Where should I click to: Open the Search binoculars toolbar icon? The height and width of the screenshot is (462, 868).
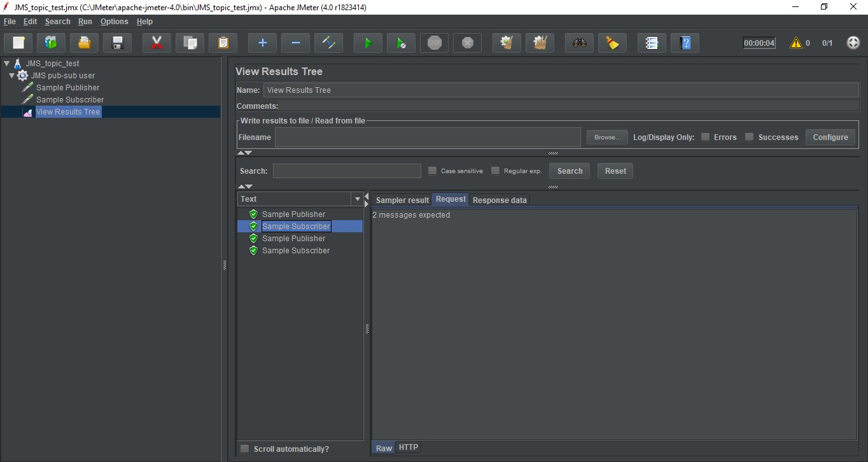[579, 43]
